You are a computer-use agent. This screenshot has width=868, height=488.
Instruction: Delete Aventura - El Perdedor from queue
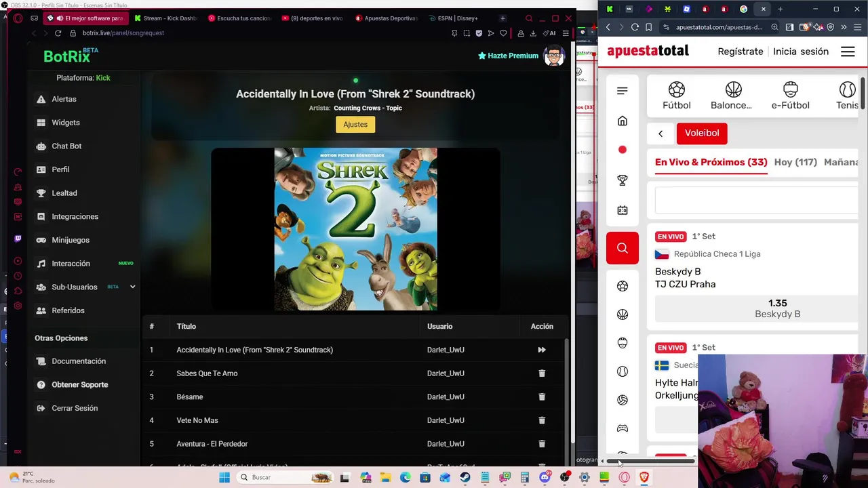tap(542, 444)
